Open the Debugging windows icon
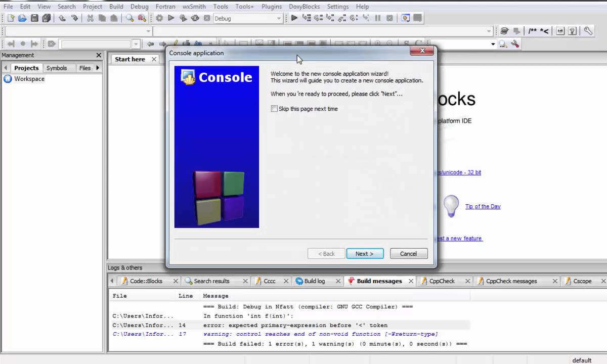 pos(405,18)
